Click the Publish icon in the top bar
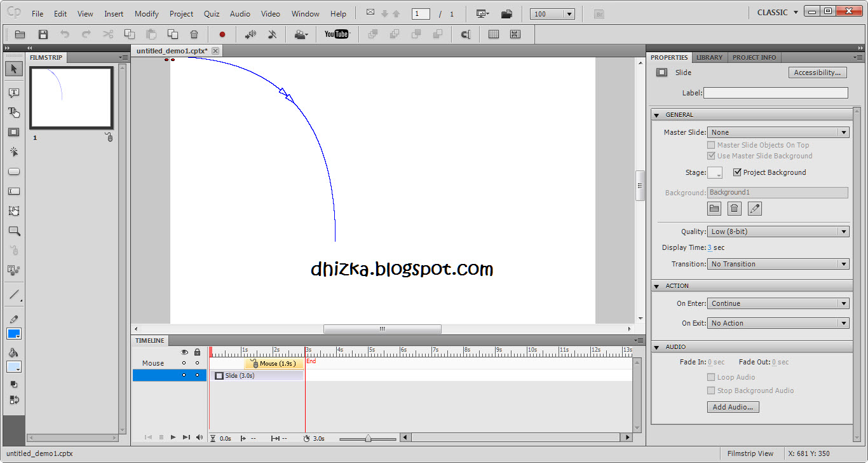Viewport: 868px width, 463px height. pyautogui.click(x=506, y=13)
